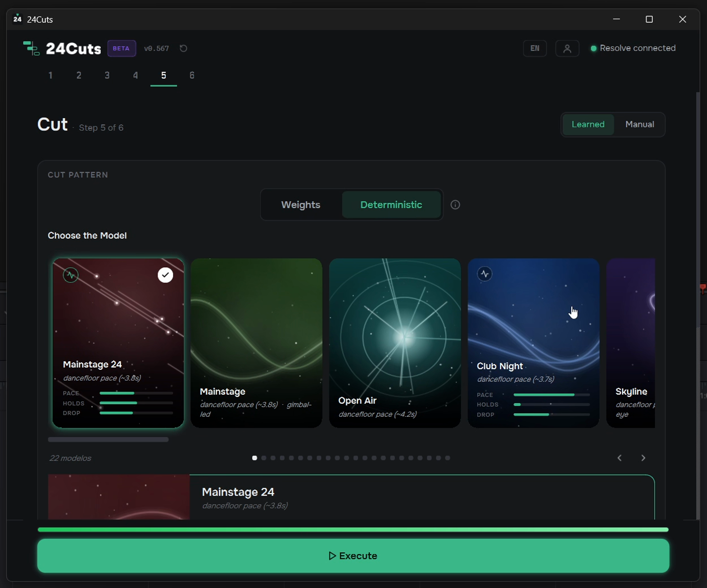Click the last pagination dot
This screenshot has width=707, height=588.
[x=447, y=458]
